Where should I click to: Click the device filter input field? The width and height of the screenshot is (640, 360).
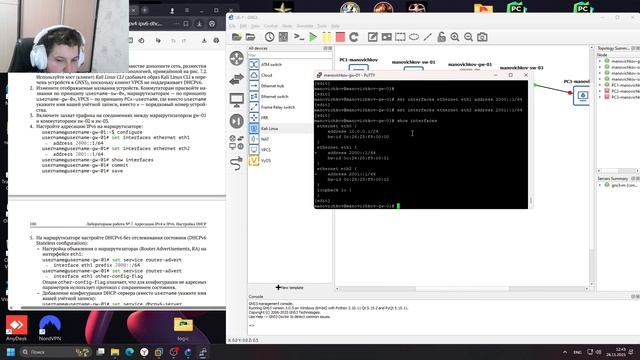290,55
